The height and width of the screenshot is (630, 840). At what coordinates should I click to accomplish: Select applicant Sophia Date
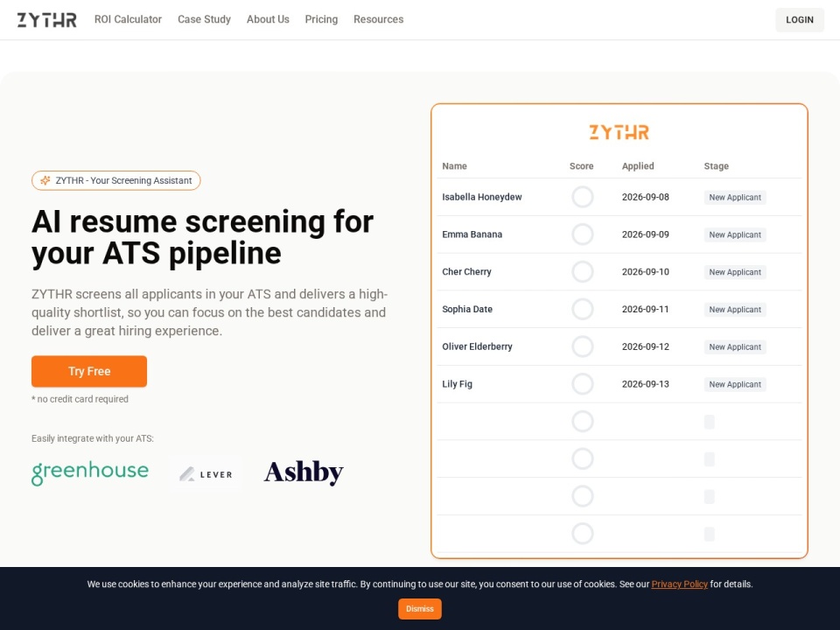point(467,309)
